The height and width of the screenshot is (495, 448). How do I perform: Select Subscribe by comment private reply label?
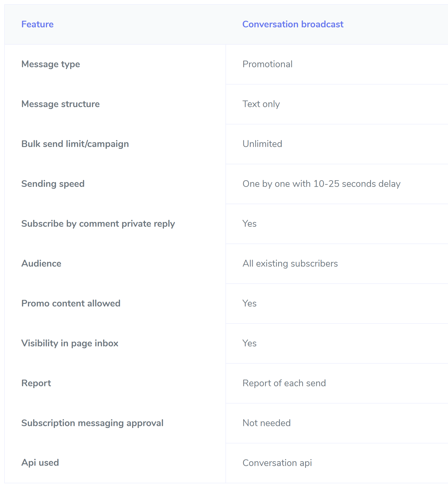98,224
